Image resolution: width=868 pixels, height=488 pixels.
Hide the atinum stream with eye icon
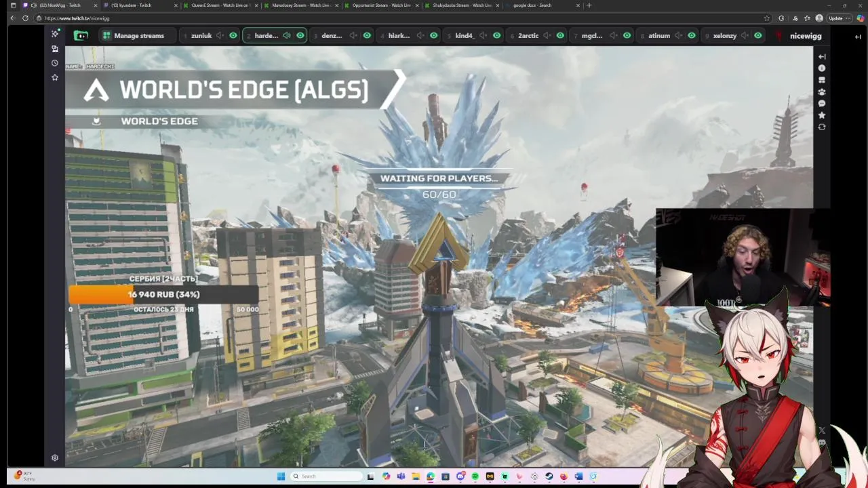pos(692,35)
